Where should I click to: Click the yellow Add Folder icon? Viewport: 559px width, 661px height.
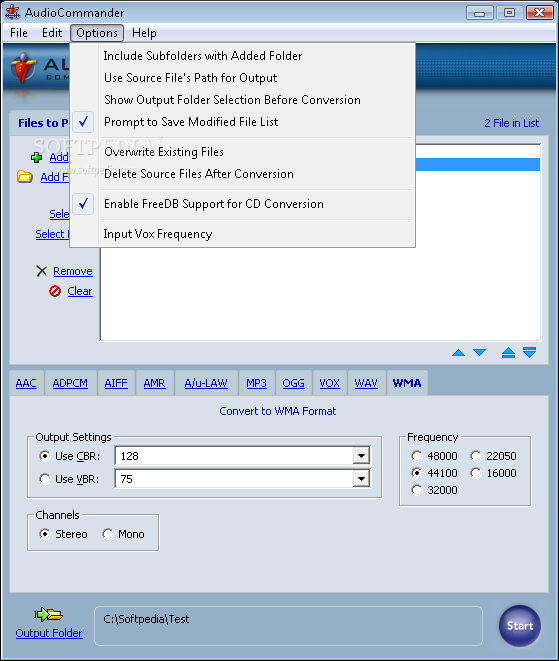coord(24,177)
